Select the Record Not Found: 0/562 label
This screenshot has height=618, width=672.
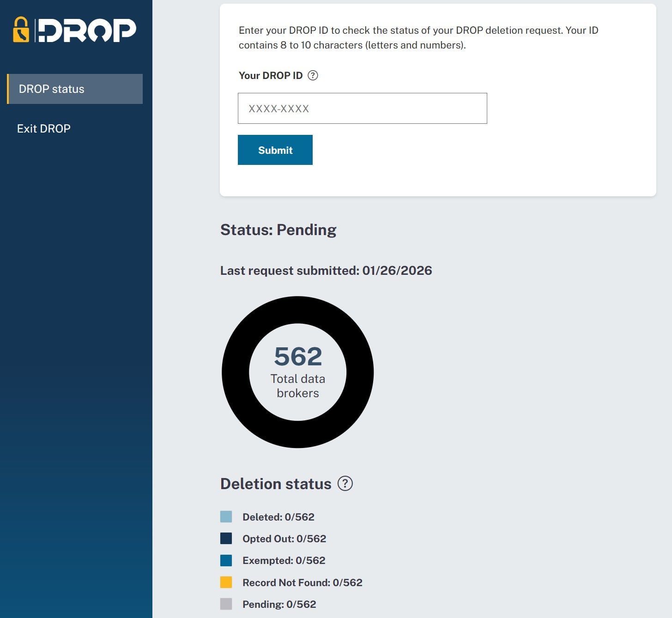point(302,582)
